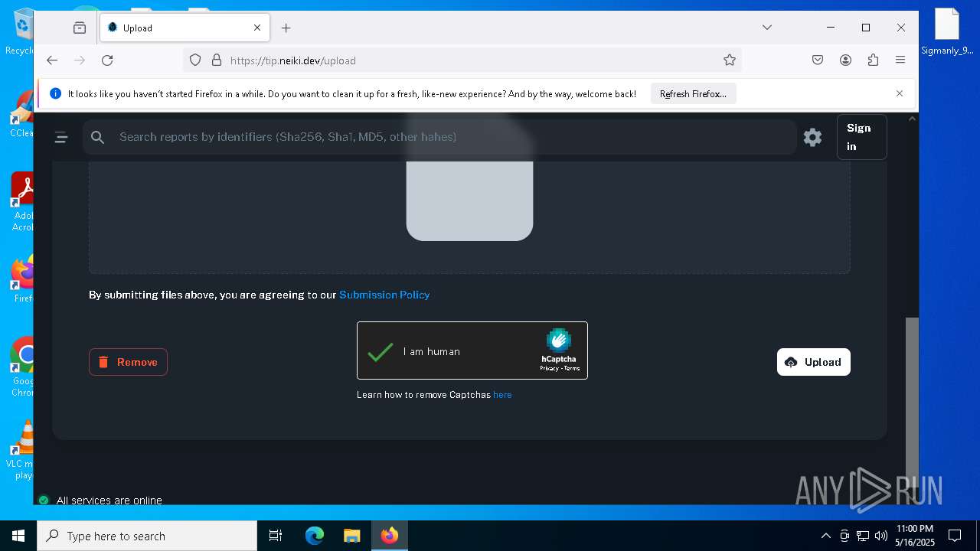Click the page vertical scrollbar thumb
The height and width of the screenshot is (551, 980).
[912, 402]
